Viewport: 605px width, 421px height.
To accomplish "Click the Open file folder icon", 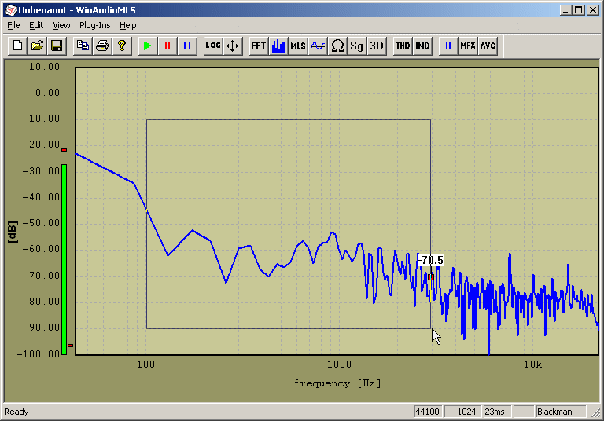I will (36, 46).
